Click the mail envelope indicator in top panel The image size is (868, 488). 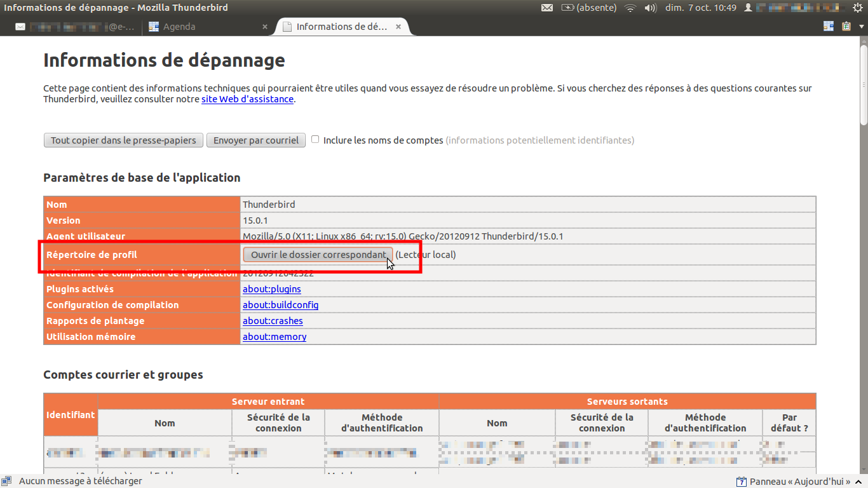[x=546, y=8]
